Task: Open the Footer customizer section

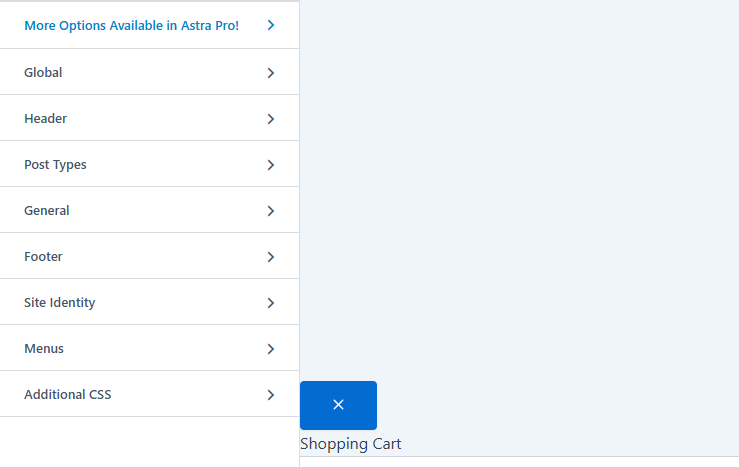Action: (x=43, y=257)
